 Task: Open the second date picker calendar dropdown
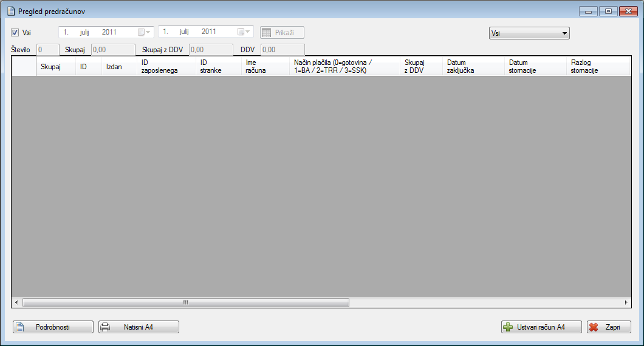coord(244,32)
